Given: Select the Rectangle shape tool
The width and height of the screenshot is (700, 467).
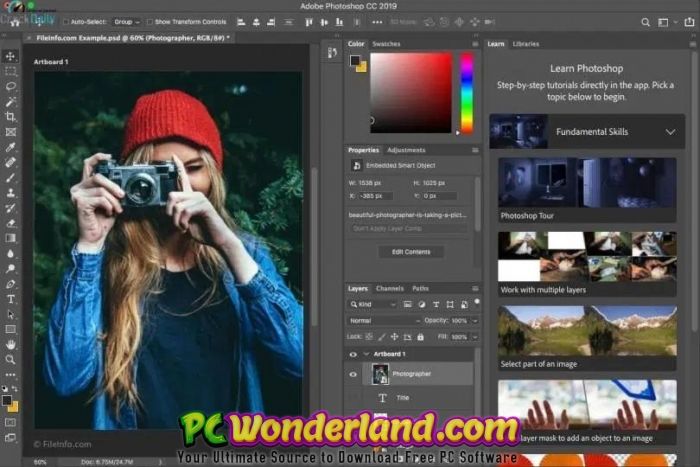Looking at the screenshot, I should click(10, 329).
